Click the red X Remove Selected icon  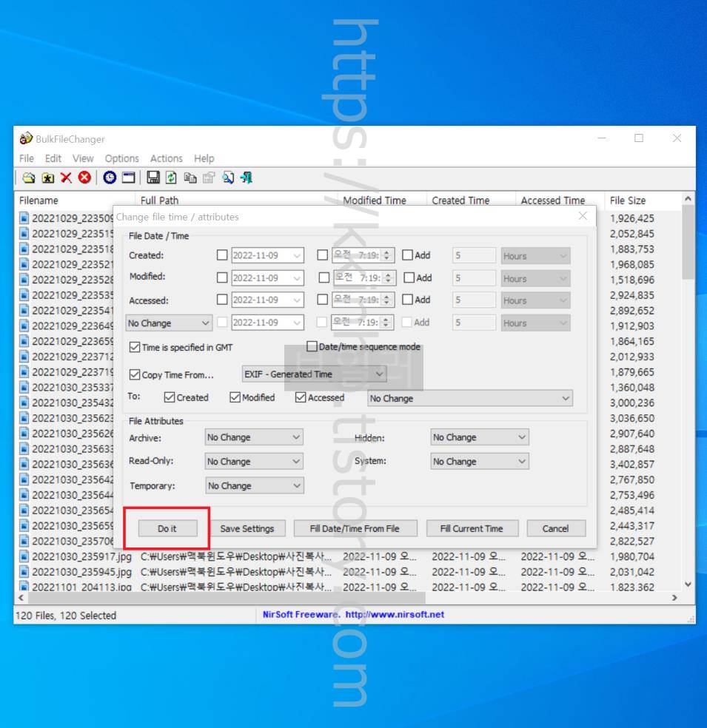pyautogui.click(x=66, y=178)
